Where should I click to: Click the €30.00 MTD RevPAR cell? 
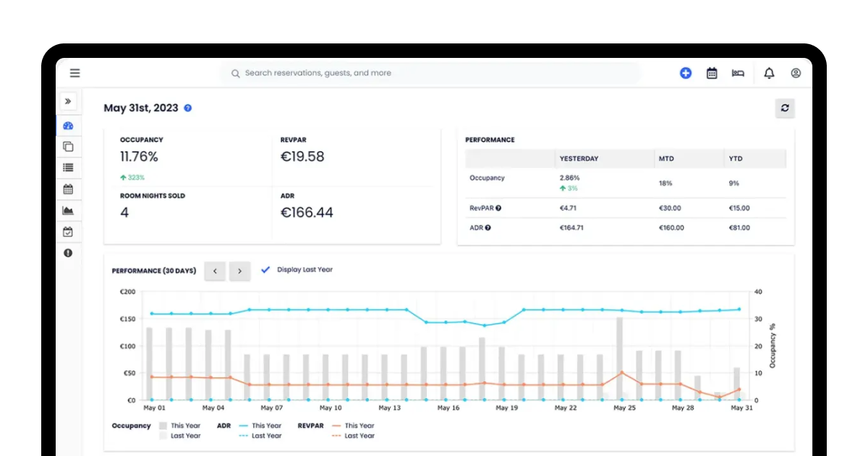(670, 208)
